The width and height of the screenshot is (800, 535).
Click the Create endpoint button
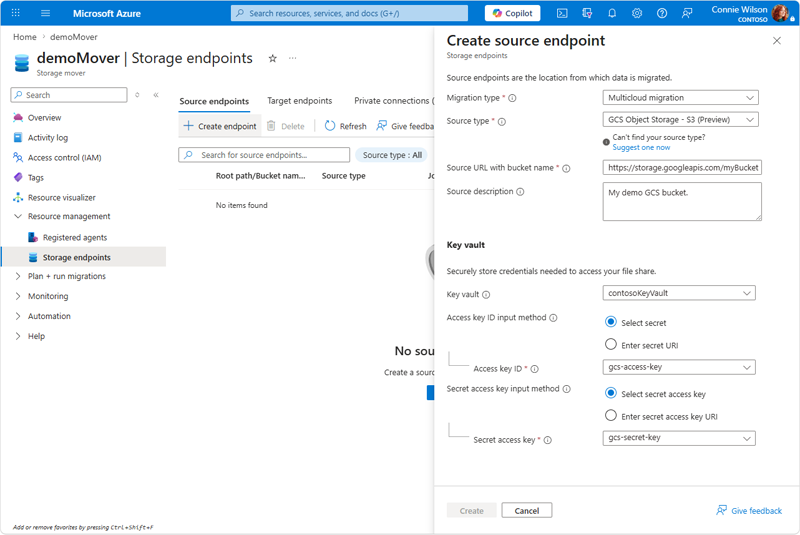(220, 126)
